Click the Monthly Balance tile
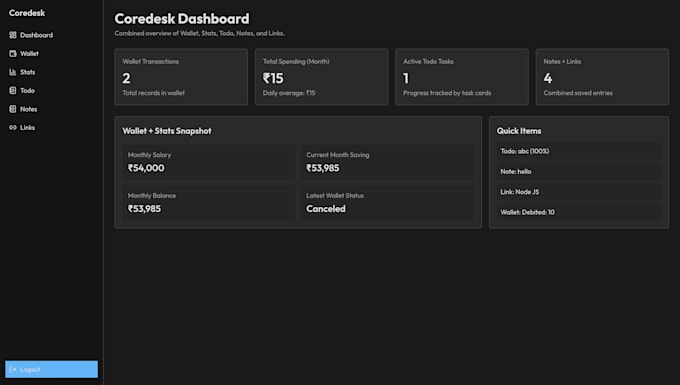 [x=209, y=203]
